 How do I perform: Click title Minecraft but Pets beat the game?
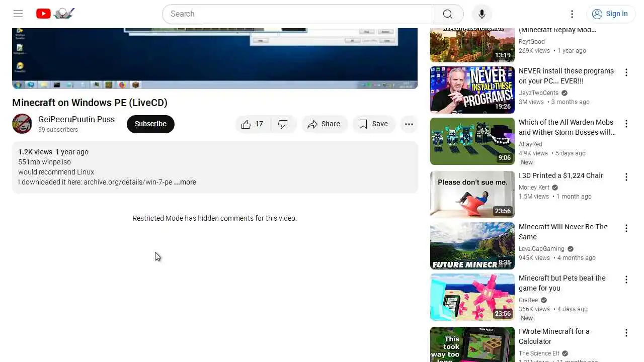click(562, 283)
